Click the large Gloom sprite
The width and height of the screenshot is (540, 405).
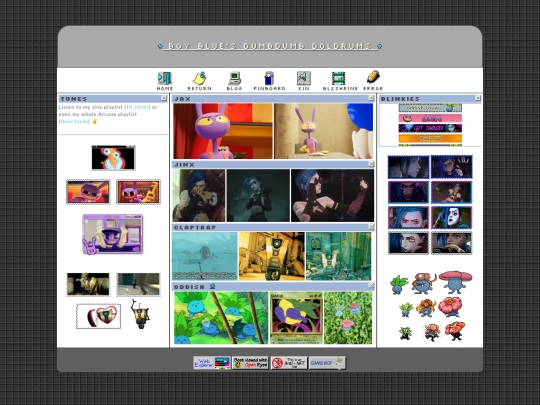point(424,283)
